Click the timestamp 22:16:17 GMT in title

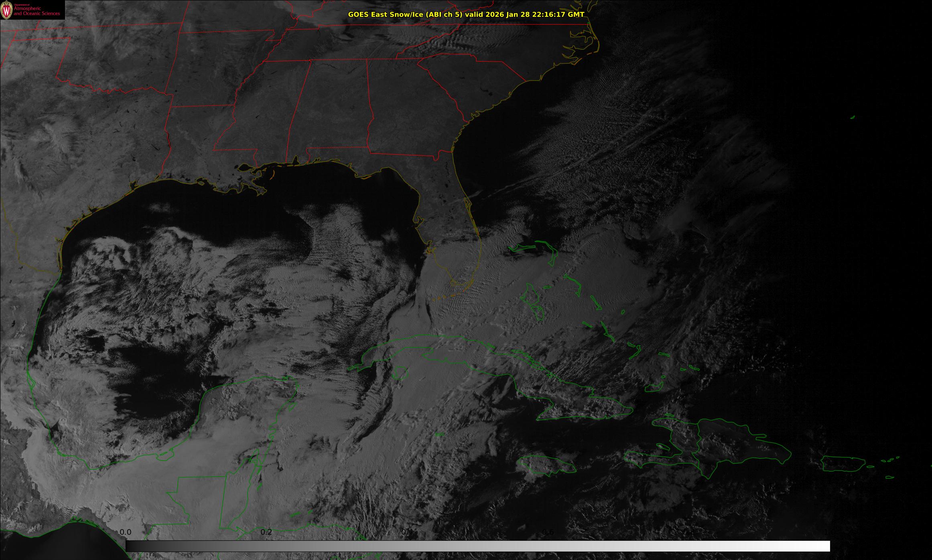558,14
